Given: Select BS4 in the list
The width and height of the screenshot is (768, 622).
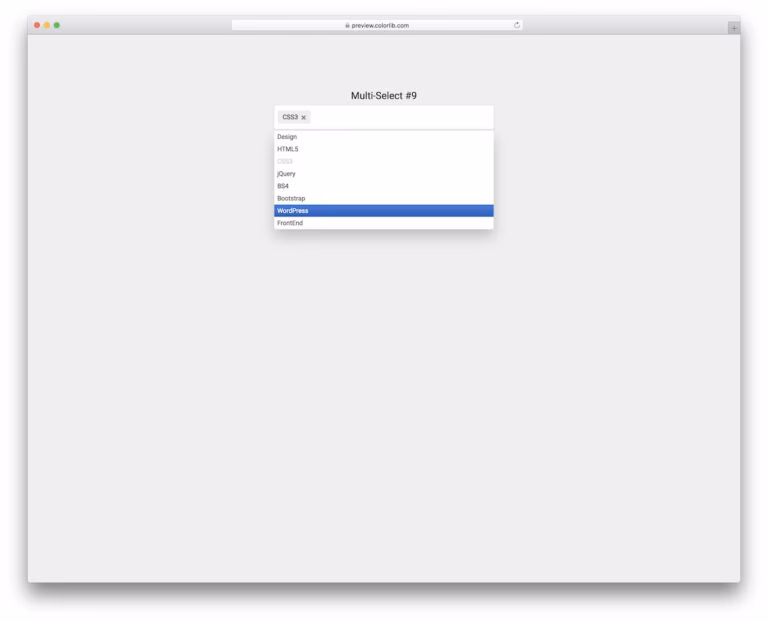Looking at the screenshot, I should [x=384, y=186].
